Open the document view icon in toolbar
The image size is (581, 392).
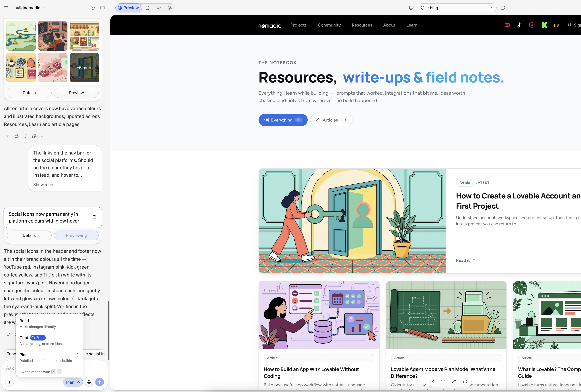[x=148, y=8]
